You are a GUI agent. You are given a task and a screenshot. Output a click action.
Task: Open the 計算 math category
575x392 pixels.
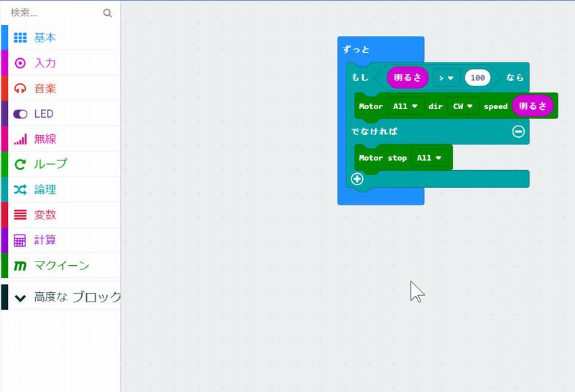[45, 241]
